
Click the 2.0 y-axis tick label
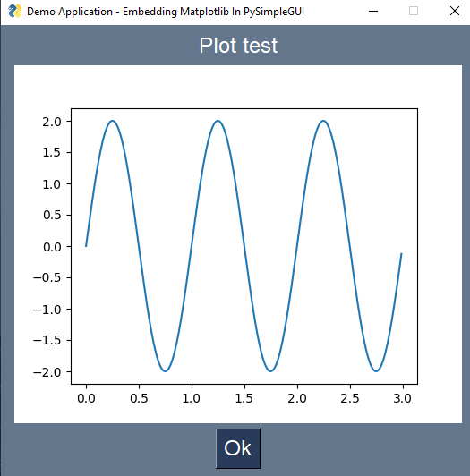point(52,122)
